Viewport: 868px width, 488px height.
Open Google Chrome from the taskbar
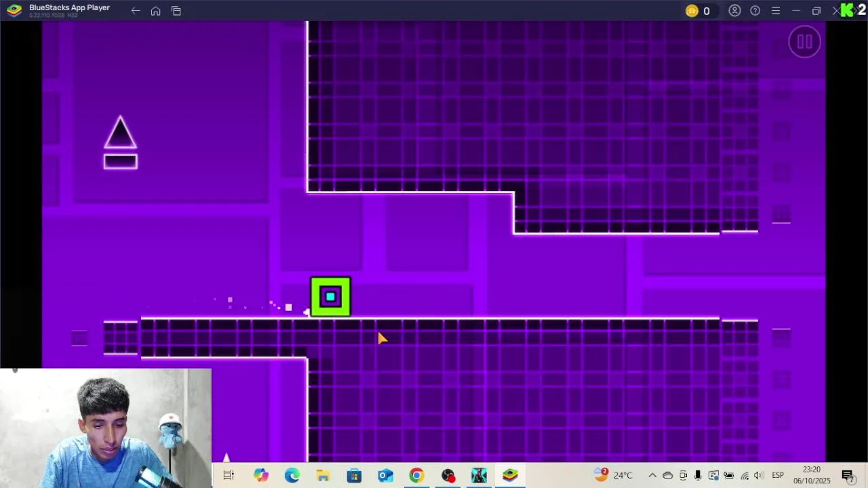pos(416,476)
